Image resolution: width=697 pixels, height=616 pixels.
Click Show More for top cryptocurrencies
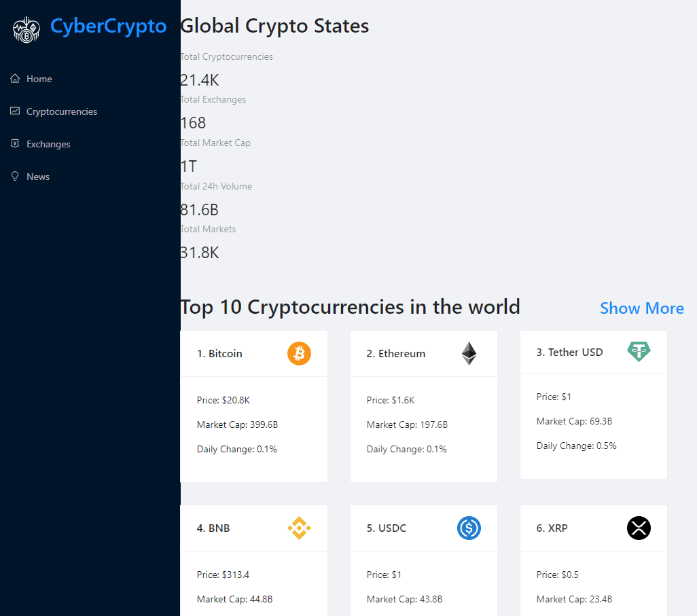coord(642,308)
